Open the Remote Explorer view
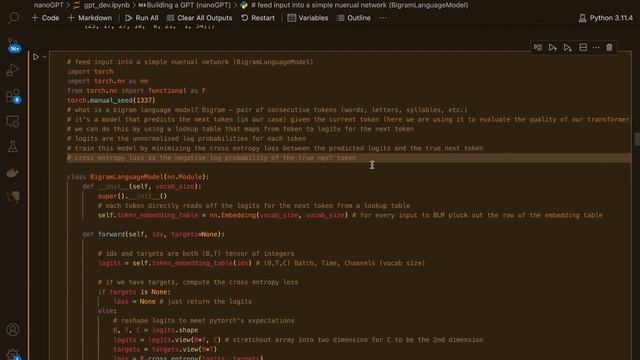Image resolution: width=640 pixels, height=360 pixels. (13, 122)
